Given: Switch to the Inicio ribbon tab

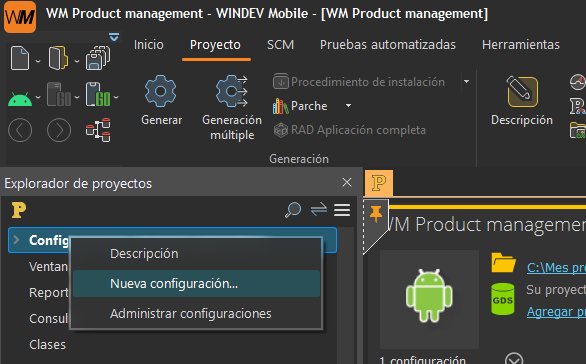Looking at the screenshot, I should coord(149,45).
